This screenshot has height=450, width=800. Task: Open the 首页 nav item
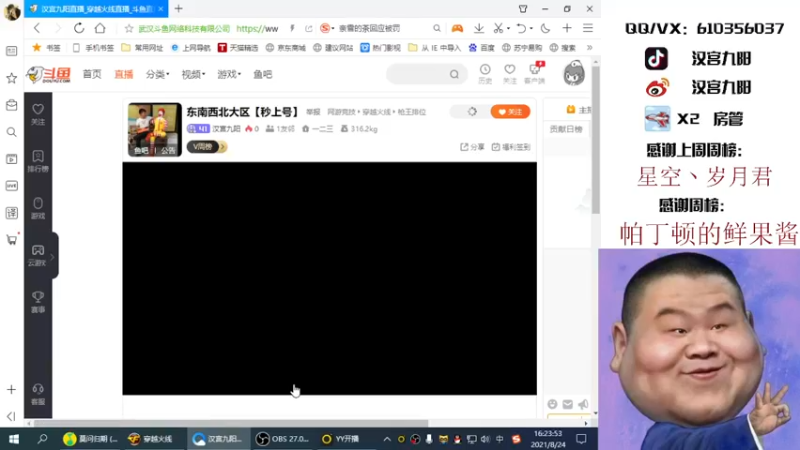(92, 74)
